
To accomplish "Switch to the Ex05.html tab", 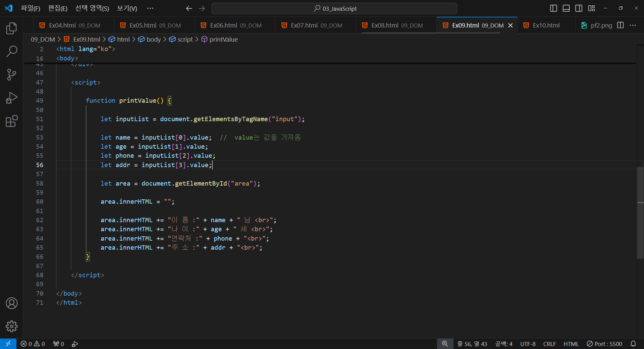I will pyautogui.click(x=154, y=26).
